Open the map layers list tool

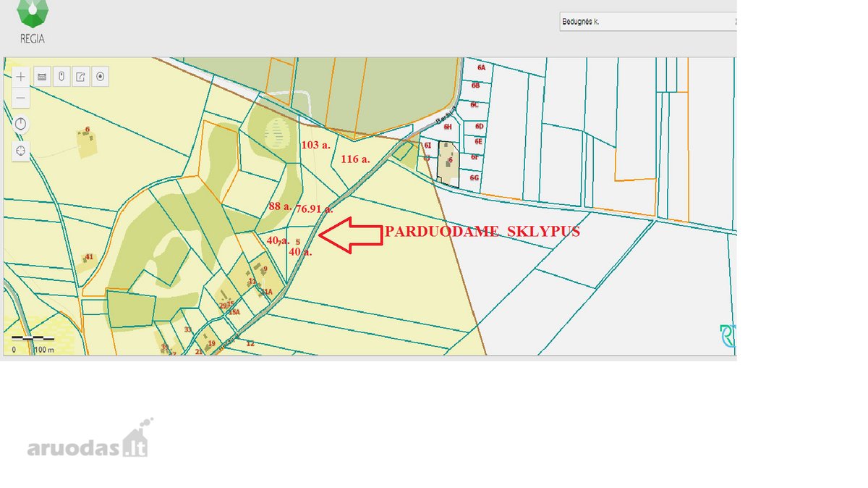(43, 77)
